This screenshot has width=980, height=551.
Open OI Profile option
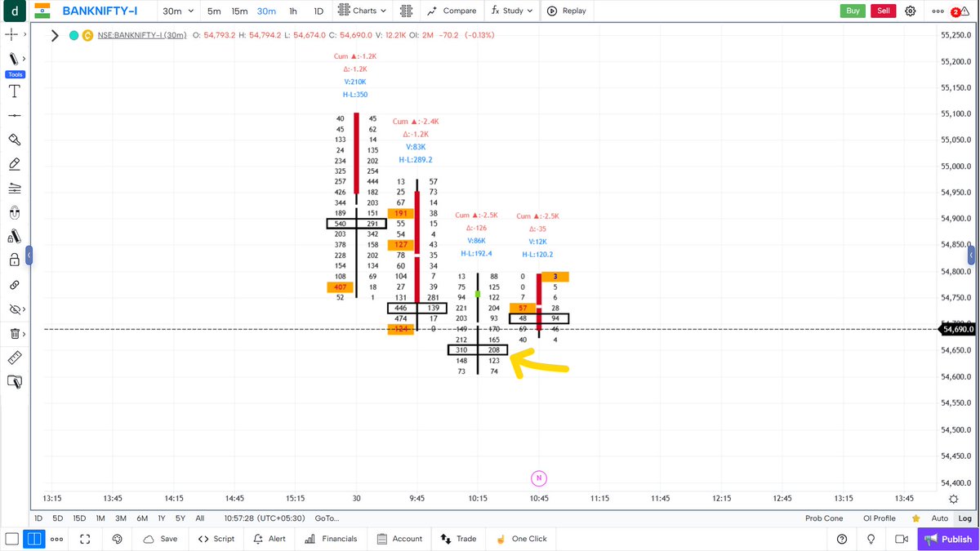(880, 518)
